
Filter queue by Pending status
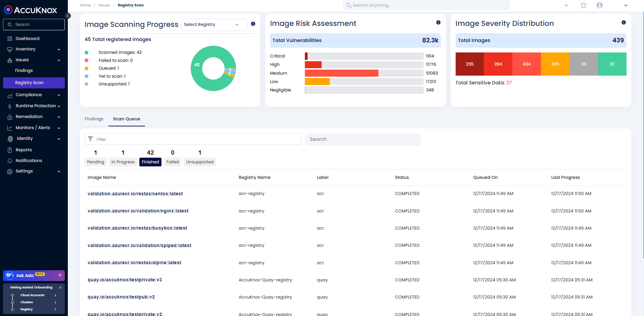96,162
